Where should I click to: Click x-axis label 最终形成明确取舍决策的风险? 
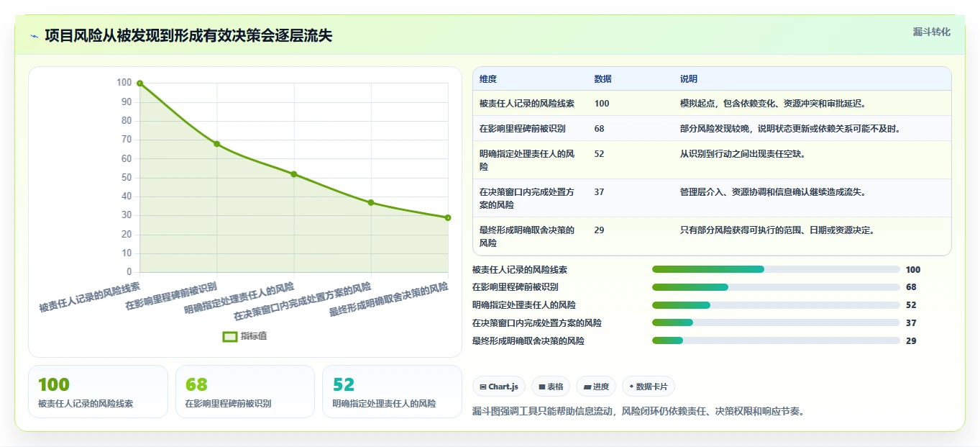tap(389, 299)
